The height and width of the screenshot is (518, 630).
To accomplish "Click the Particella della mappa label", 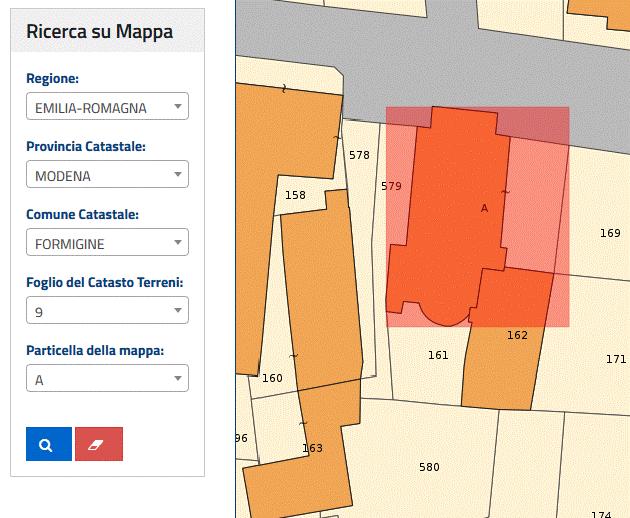I will pyautogui.click(x=95, y=350).
